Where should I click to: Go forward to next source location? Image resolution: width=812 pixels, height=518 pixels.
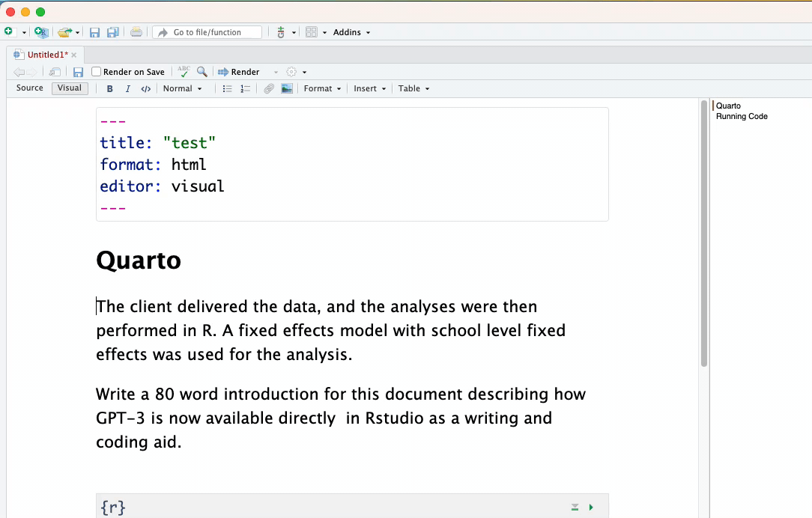click(x=32, y=72)
